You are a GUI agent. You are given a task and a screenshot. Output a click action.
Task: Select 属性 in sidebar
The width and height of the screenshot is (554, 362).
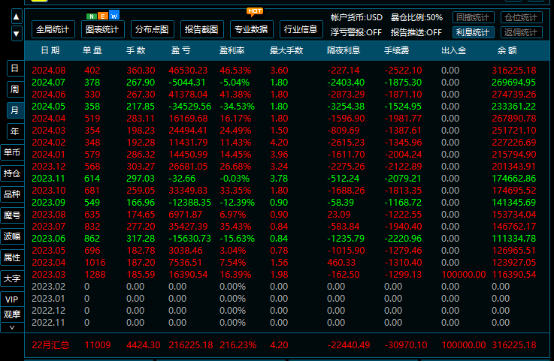coord(12,257)
